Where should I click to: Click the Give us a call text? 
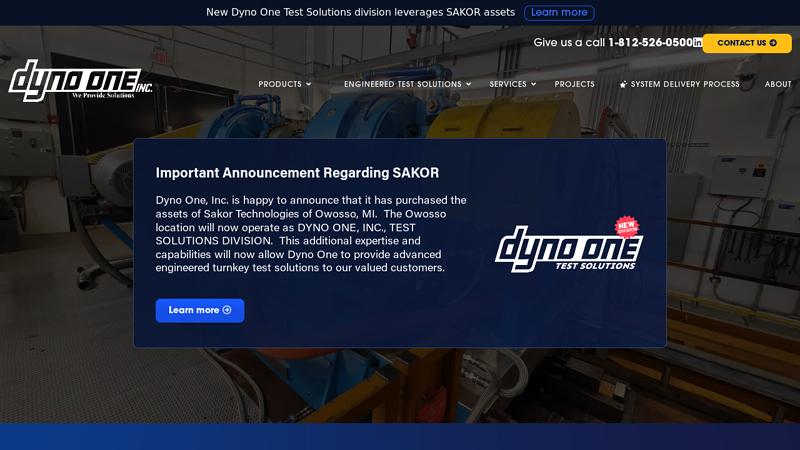point(569,43)
